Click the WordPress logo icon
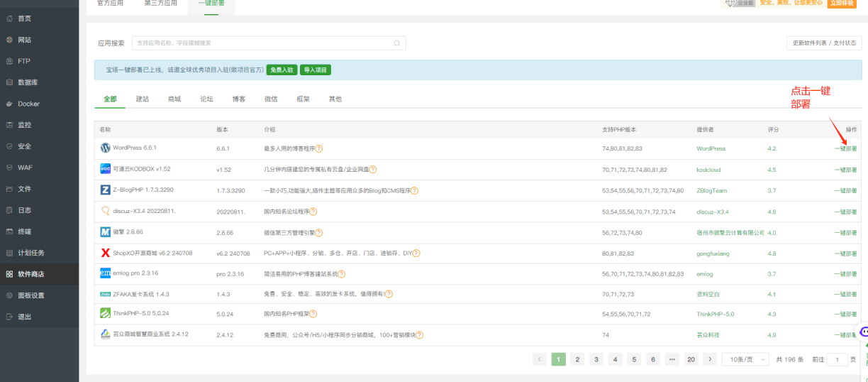 point(106,148)
